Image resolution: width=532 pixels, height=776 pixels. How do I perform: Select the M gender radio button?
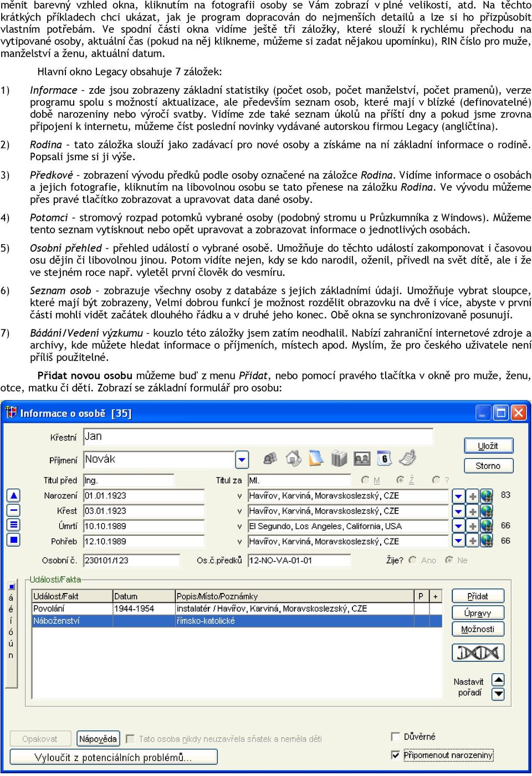[365, 480]
